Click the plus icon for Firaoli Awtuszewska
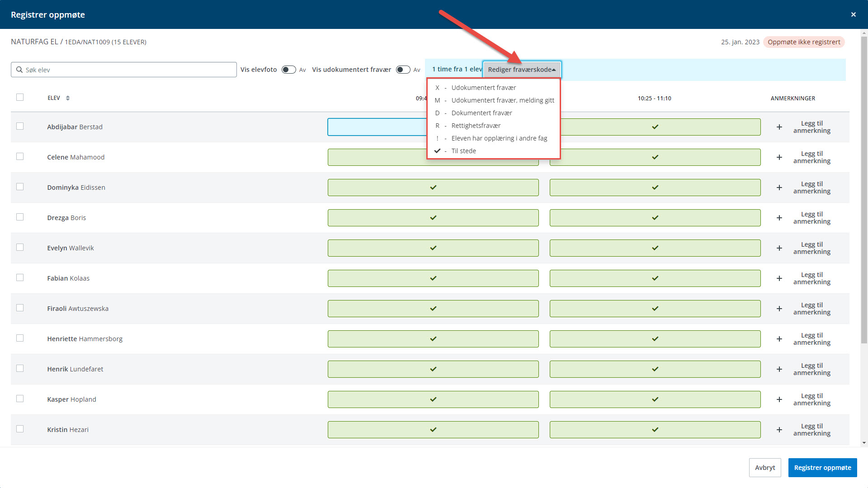Screen dimensions: 868x488 click(x=779, y=309)
